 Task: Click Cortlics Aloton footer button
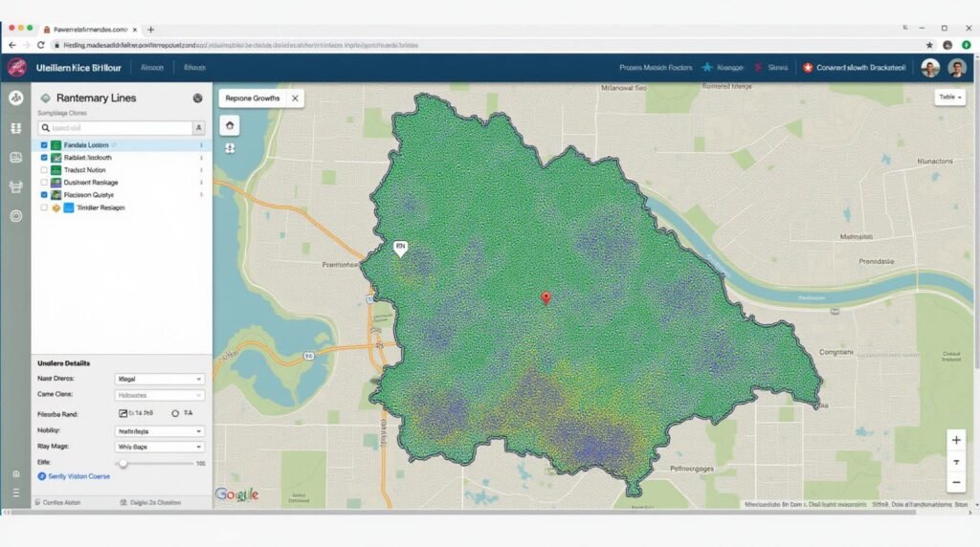(x=57, y=502)
